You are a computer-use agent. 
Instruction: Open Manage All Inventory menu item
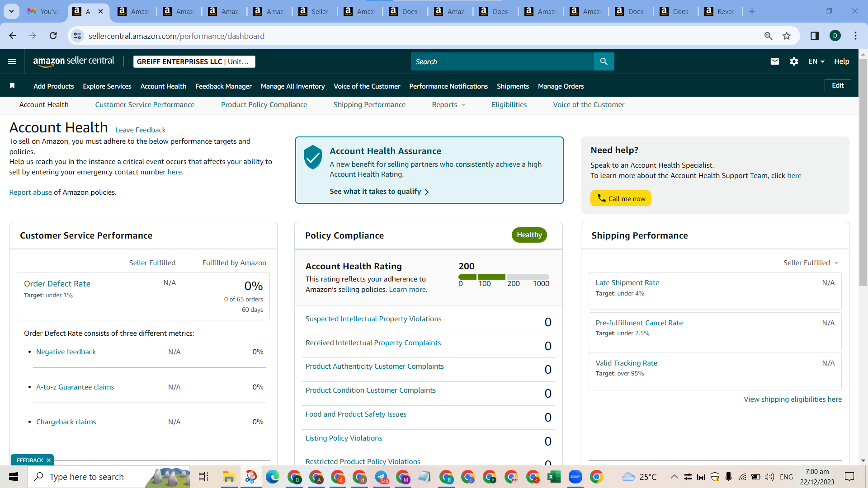[292, 86]
